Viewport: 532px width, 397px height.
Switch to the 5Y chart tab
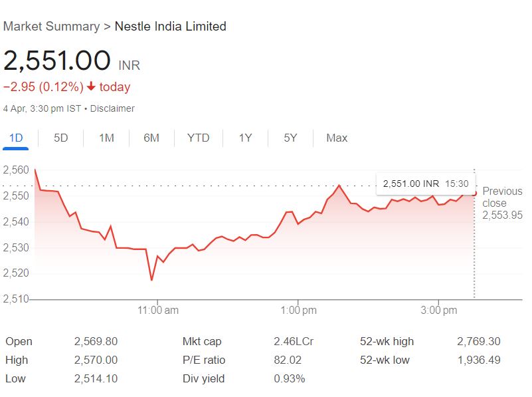coord(290,138)
